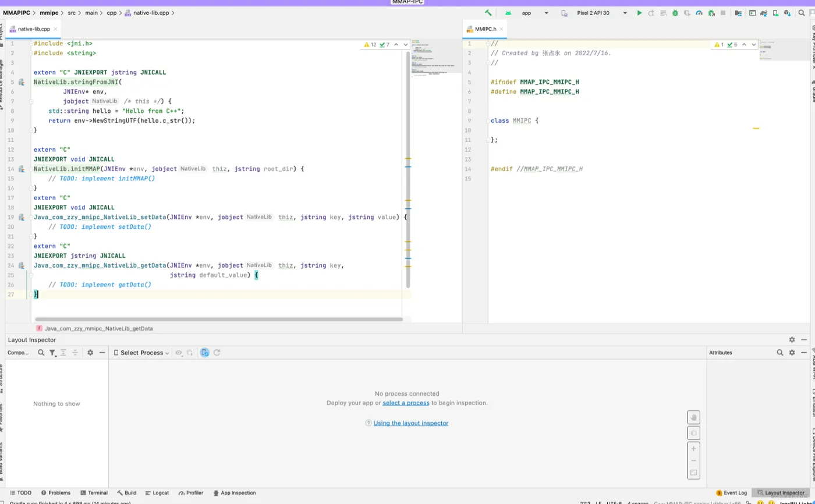The image size is (815, 504).
Task: Open search everywhere magnifier in main toolbar
Action: click(x=802, y=13)
